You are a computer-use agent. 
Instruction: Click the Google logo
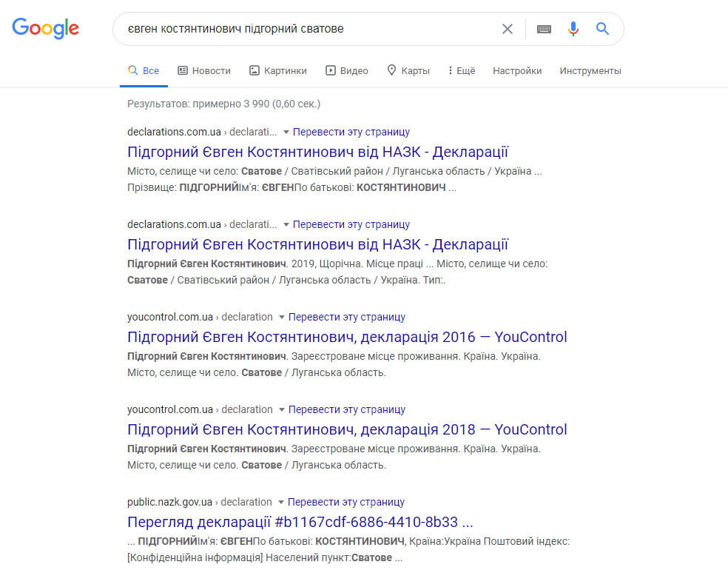click(x=46, y=28)
